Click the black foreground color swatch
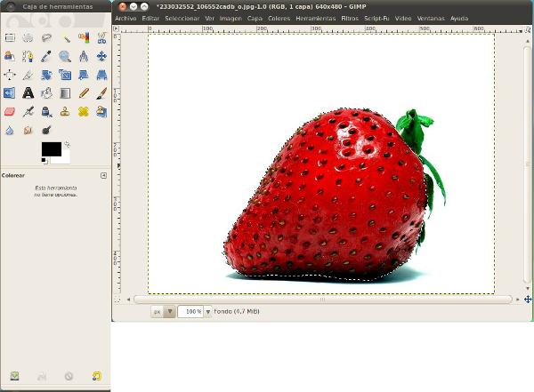 pyautogui.click(x=50, y=149)
